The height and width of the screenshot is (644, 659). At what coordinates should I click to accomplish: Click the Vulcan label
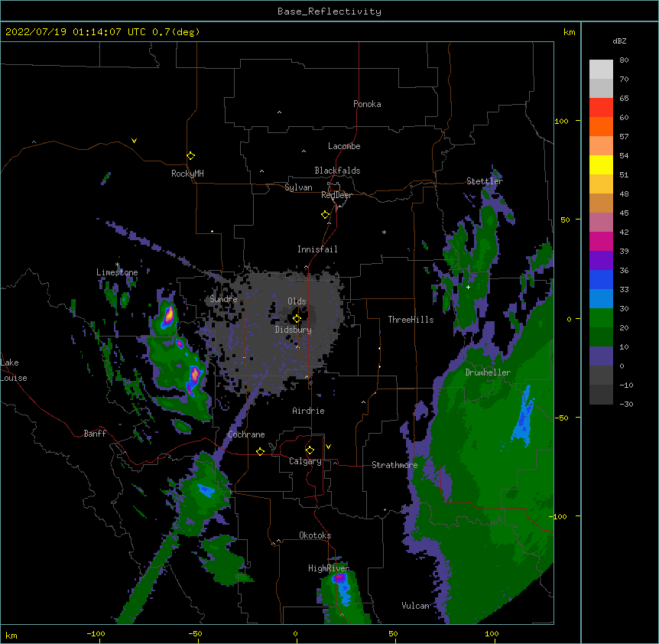coord(415,606)
